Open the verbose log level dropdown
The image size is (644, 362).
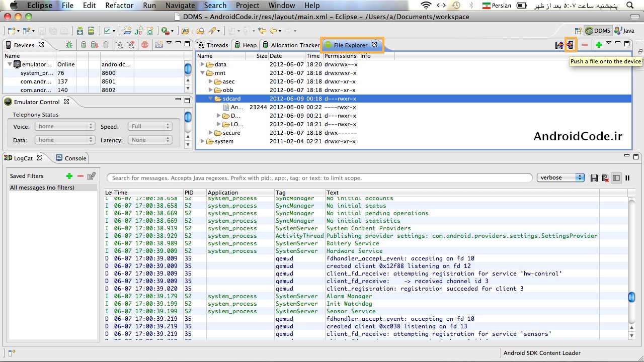coord(560,177)
